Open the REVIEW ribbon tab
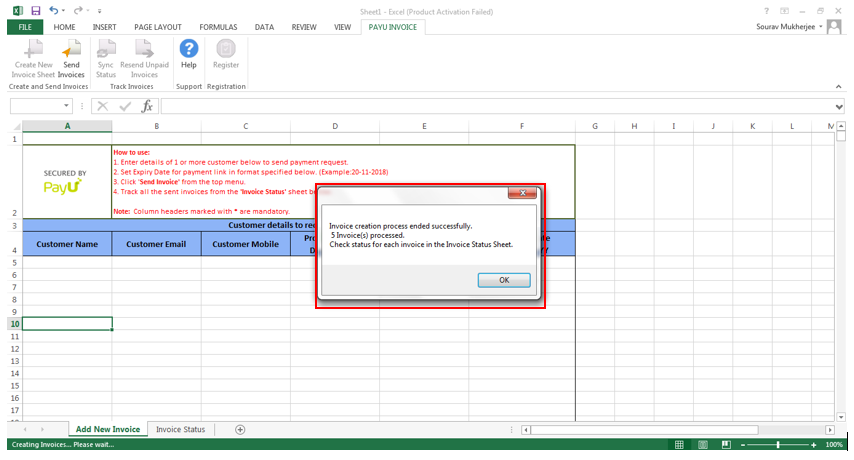The image size is (854, 460). coord(304,27)
